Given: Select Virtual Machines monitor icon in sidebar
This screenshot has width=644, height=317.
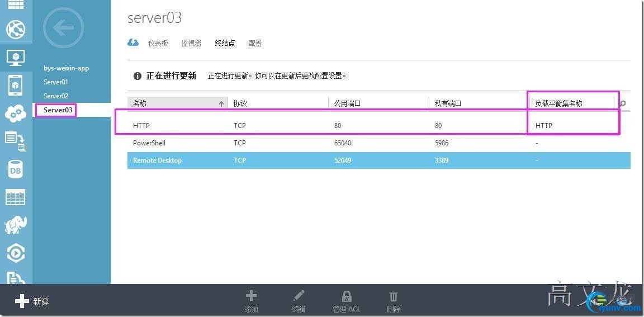Looking at the screenshot, I should point(16,58).
